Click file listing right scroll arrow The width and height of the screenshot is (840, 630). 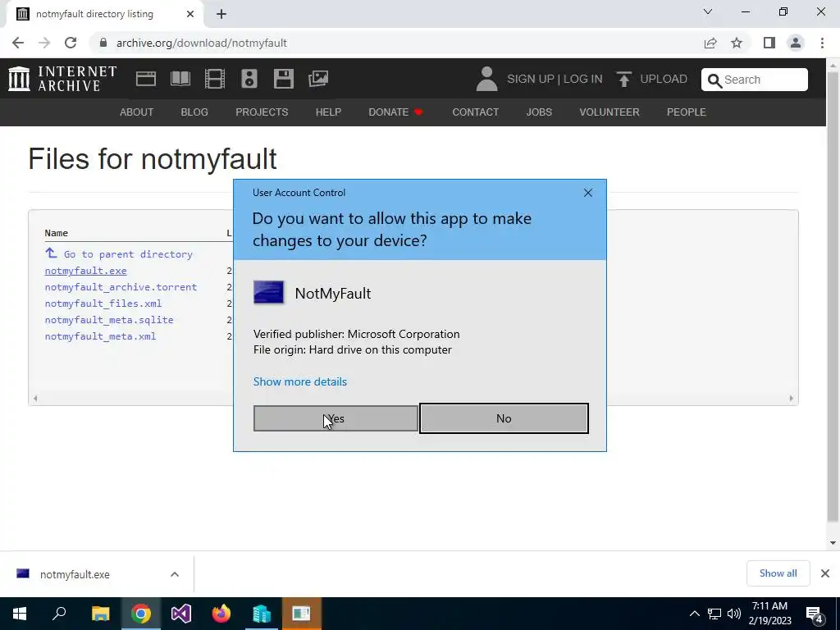(791, 398)
